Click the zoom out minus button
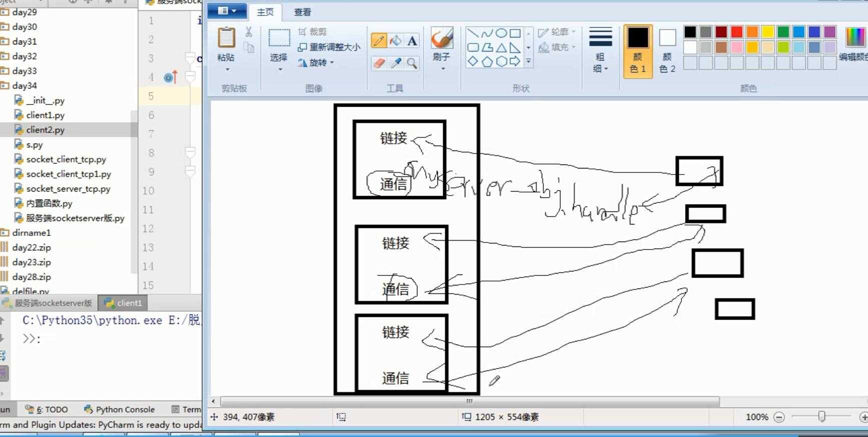The image size is (868, 437). click(x=779, y=417)
